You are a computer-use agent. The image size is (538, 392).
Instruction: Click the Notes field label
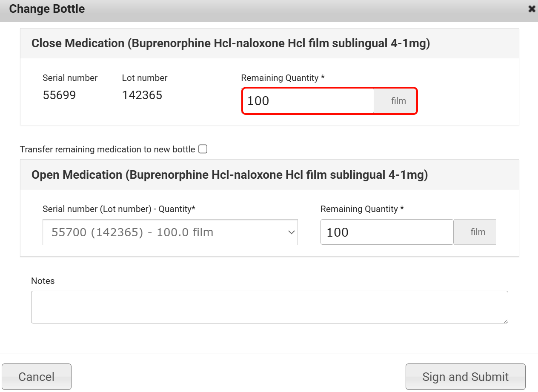43,281
